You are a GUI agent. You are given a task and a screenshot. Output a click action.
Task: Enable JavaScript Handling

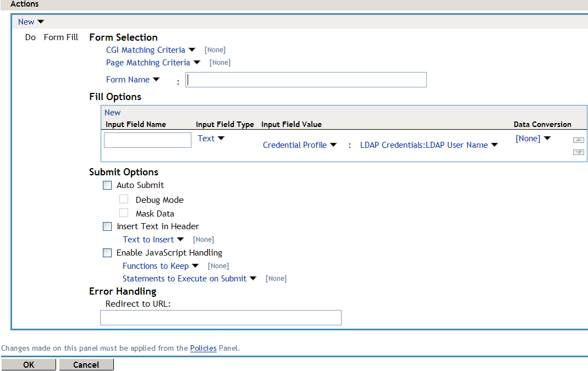pyautogui.click(x=107, y=252)
